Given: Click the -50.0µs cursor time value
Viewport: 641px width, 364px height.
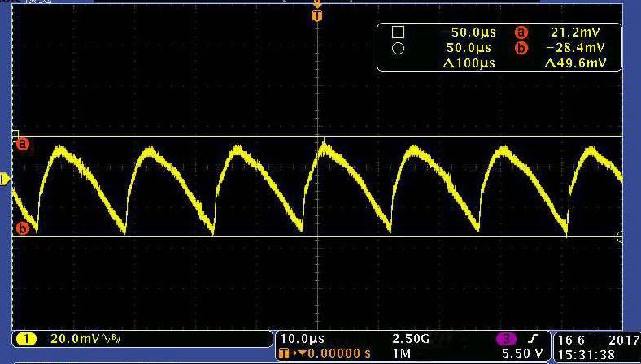Looking at the screenshot, I should pos(469,32).
